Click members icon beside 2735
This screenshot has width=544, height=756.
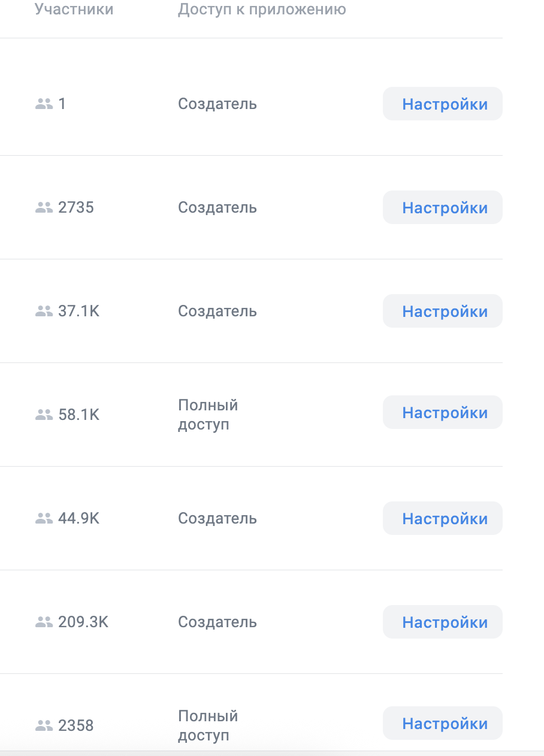(44, 208)
